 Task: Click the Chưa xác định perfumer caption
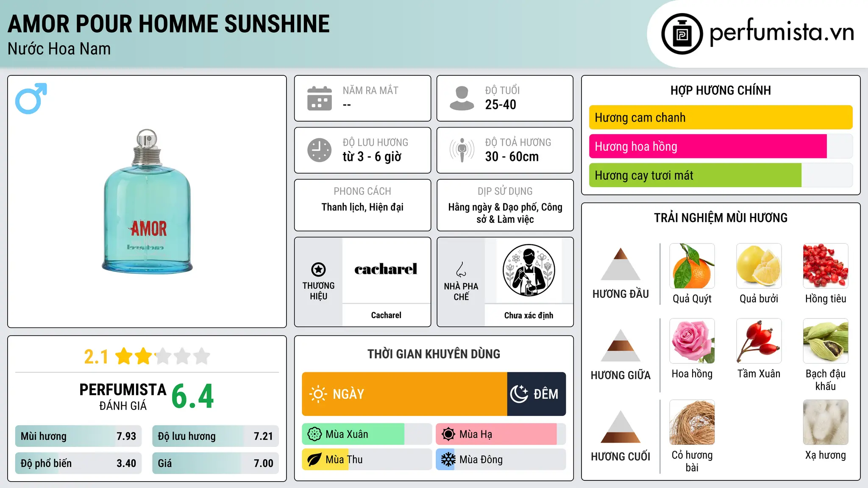point(529,315)
